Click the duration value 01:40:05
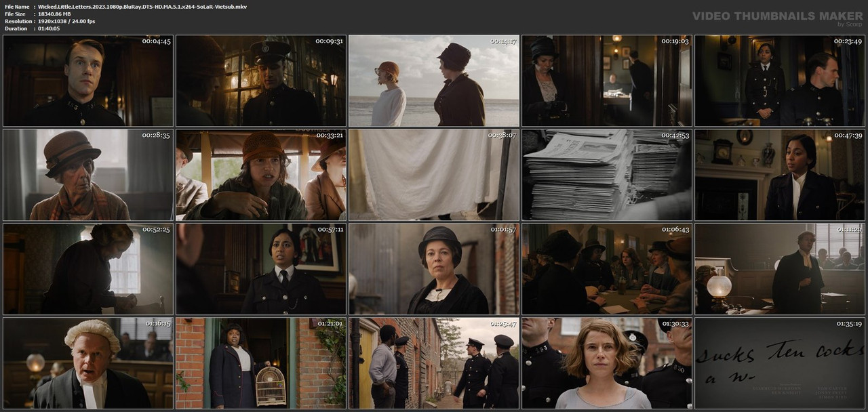This screenshot has height=412, width=868. (x=49, y=28)
